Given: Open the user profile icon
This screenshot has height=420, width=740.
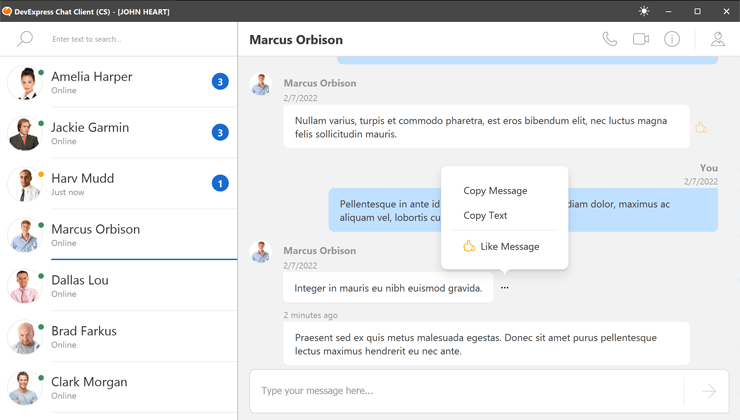Looking at the screenshot, I should [x=717, y=40].
